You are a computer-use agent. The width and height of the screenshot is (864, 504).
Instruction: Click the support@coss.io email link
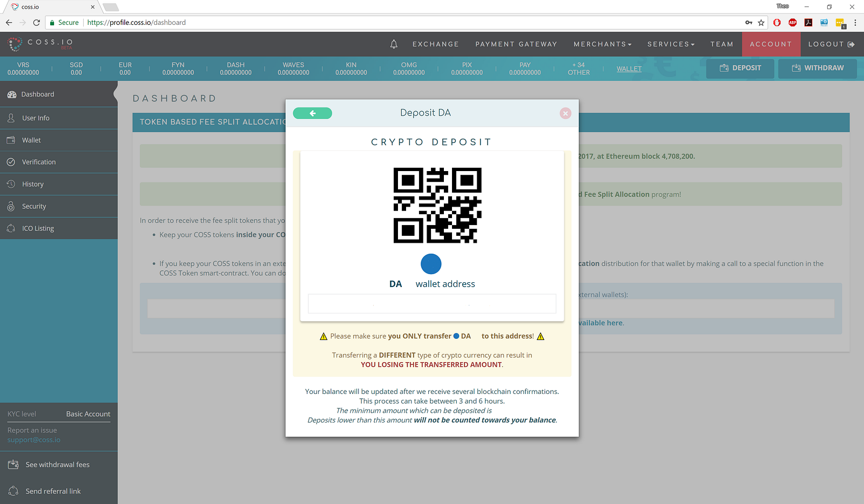[34, 440]
